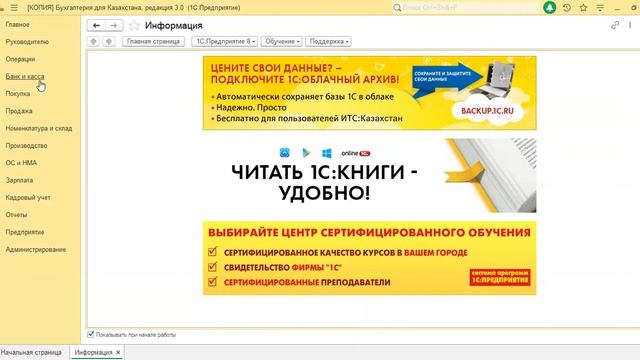Close the Информация tab
Image resolution: width=640 pixels, height=360 pixels.
click(118, 352)
